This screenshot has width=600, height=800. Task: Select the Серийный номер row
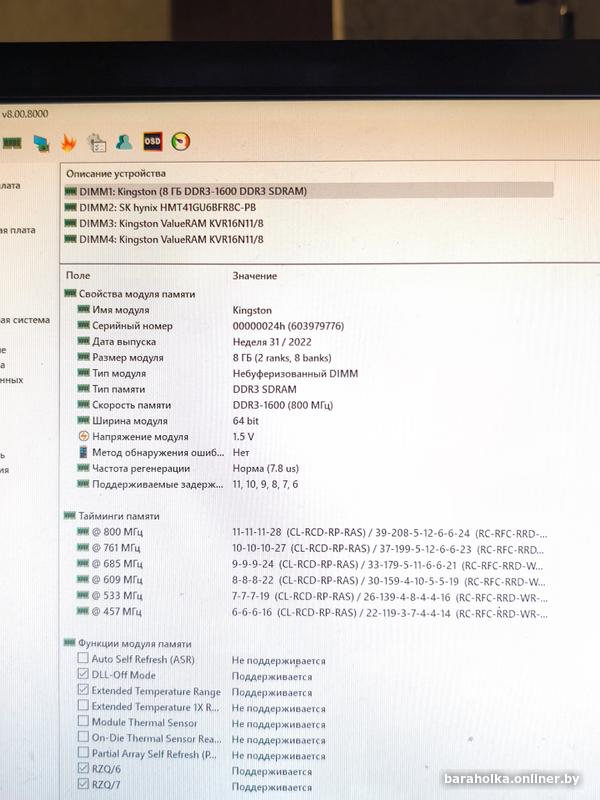point(211,326)
